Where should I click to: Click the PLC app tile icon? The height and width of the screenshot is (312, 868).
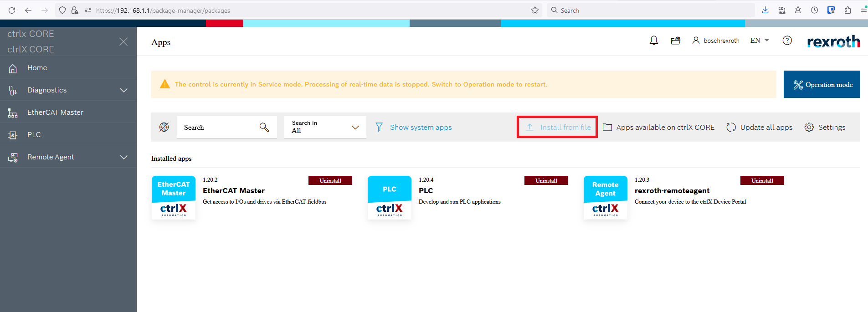pos(390,198)
